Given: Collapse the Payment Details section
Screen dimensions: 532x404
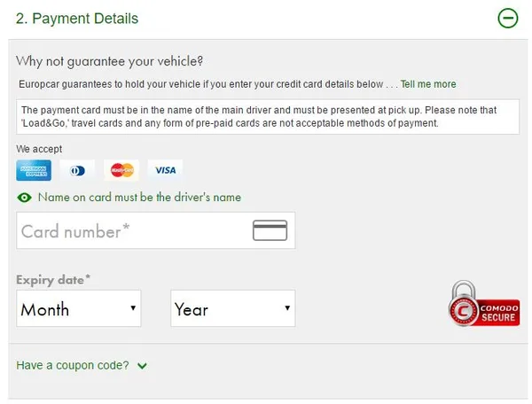Looking at the screenshot, I should (507, 18).
